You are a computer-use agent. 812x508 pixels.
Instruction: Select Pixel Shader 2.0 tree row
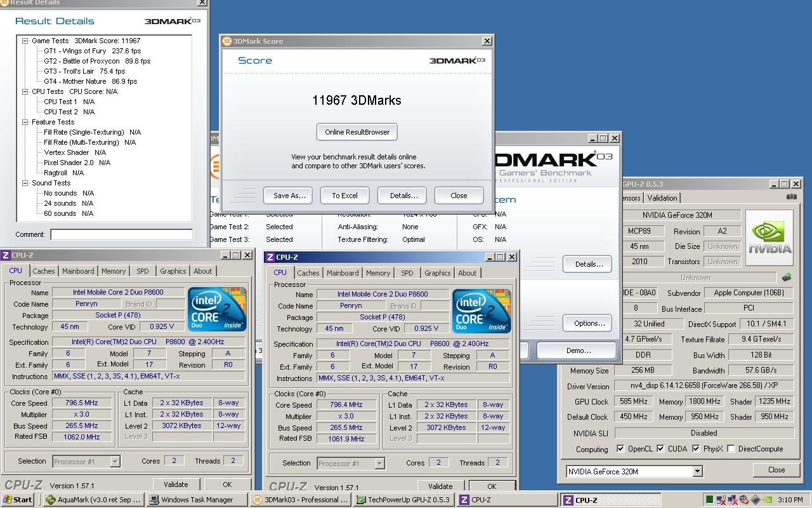[77, 163]
